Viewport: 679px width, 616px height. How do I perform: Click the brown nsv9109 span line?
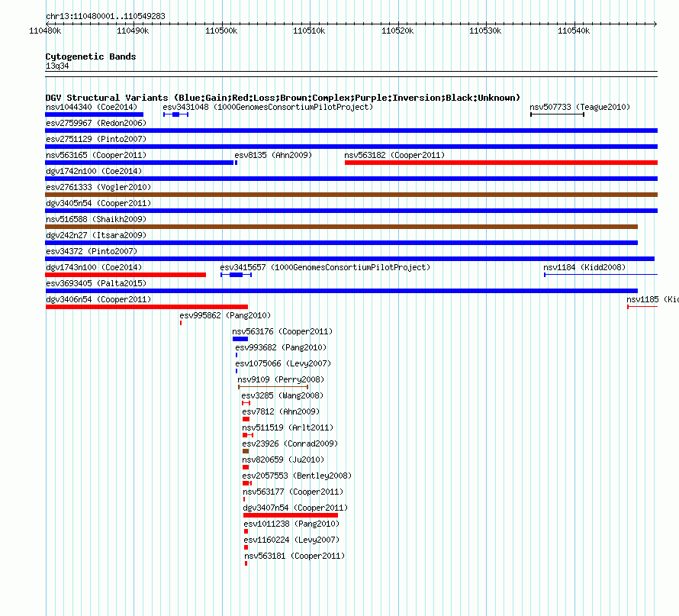click(x=273, y=387)
